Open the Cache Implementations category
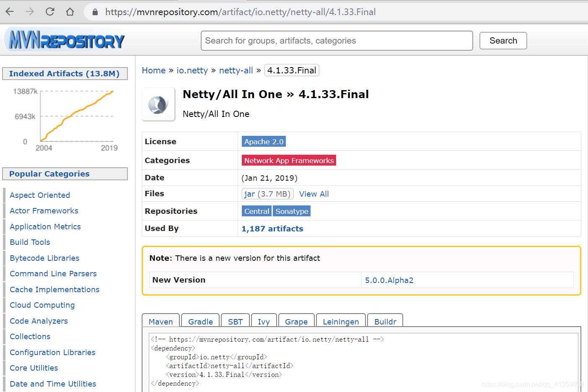The width and height of the screenshot is (588, 392). point(54,290)
